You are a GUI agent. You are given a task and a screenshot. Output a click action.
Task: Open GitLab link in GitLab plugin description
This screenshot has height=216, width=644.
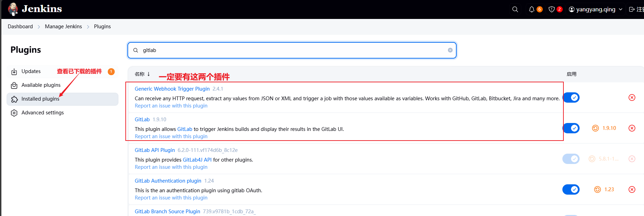click(185, 129)
